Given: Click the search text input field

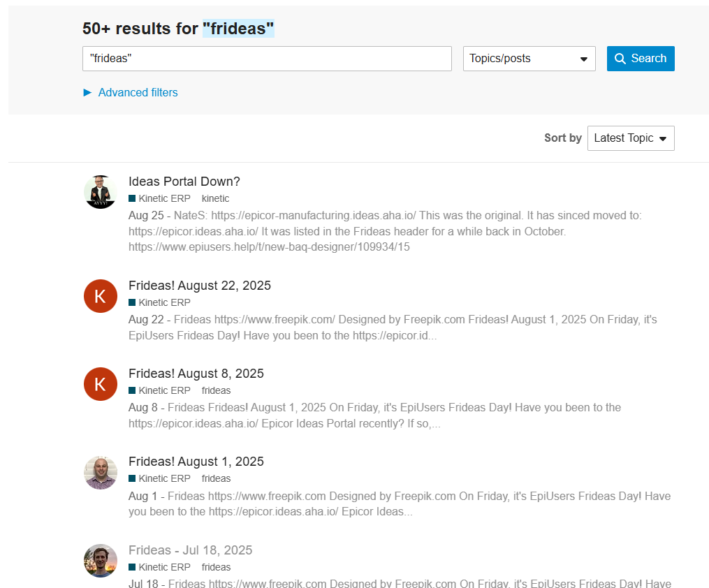Looking at the screenshot, I should pos(267,59).
